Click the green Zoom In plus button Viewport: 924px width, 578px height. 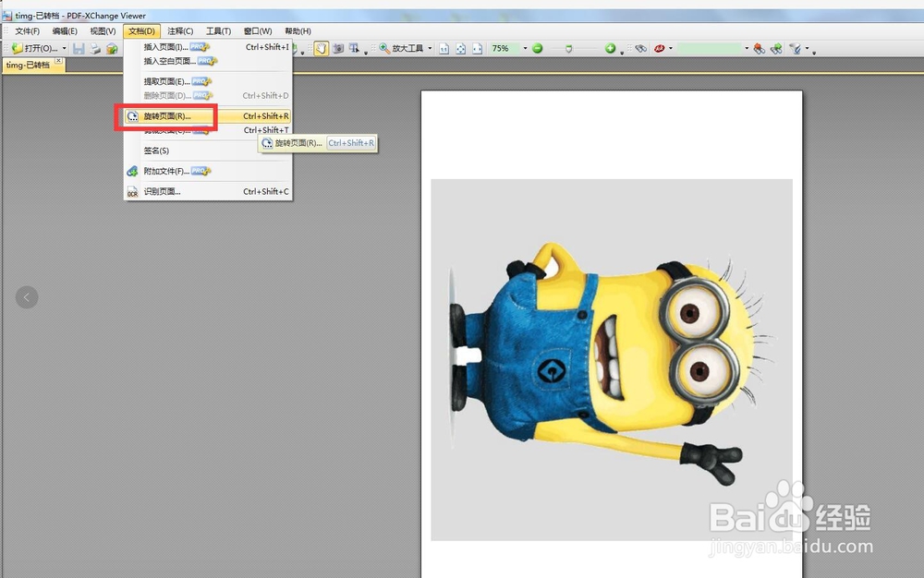pyautogui.click(x=611, y=48)
